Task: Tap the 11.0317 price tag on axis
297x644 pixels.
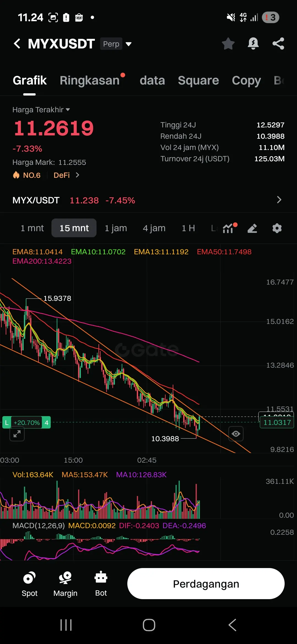Action: click(x=277, y=422)
